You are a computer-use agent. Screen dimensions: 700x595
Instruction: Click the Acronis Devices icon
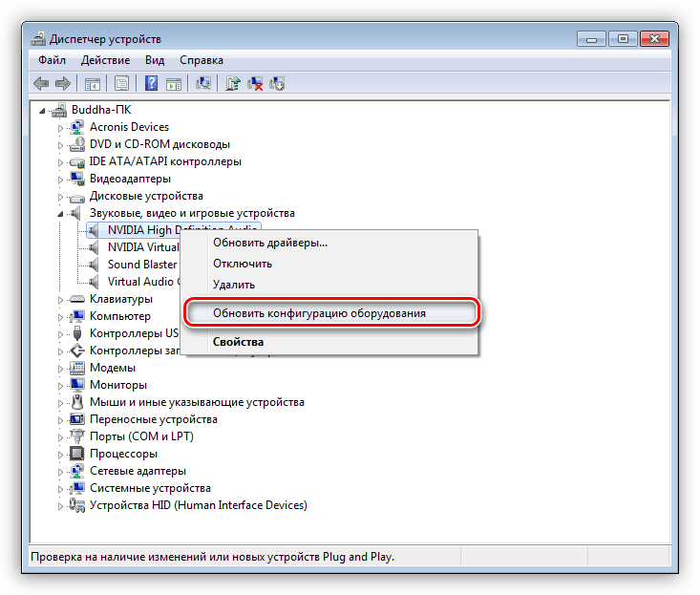pos(76,127)
